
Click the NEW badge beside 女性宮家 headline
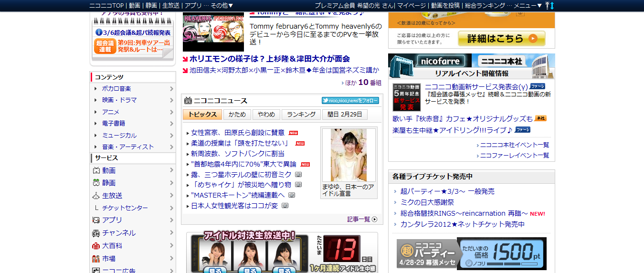pos(293,133)
